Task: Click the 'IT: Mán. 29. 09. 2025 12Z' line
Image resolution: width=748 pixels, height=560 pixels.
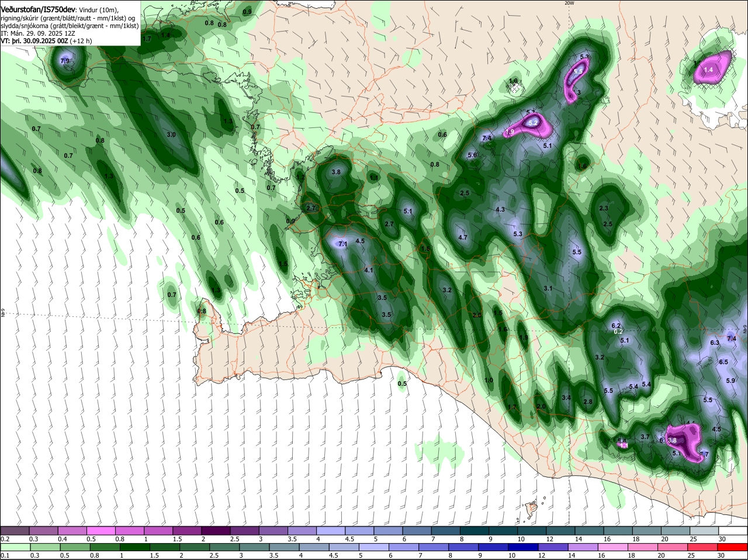Action: pos(37,33)
